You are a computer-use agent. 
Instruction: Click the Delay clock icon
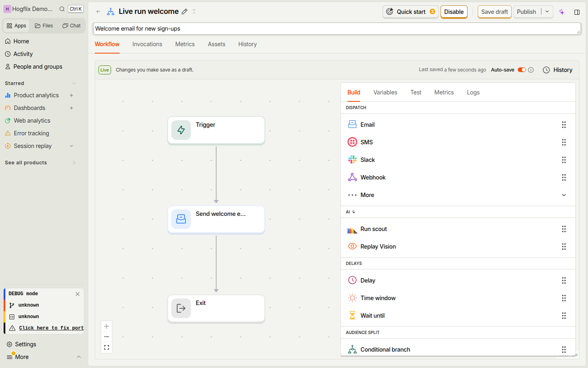[352, 280]
